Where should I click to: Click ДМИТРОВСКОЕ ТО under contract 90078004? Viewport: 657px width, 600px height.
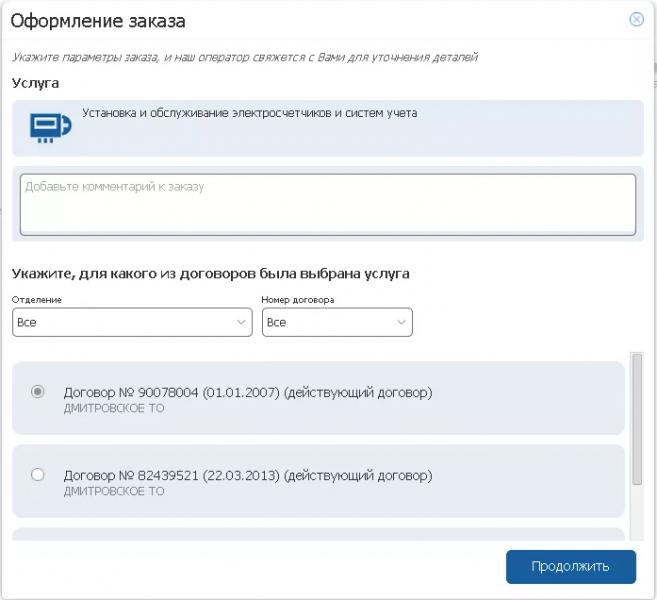tap(114, 408)
